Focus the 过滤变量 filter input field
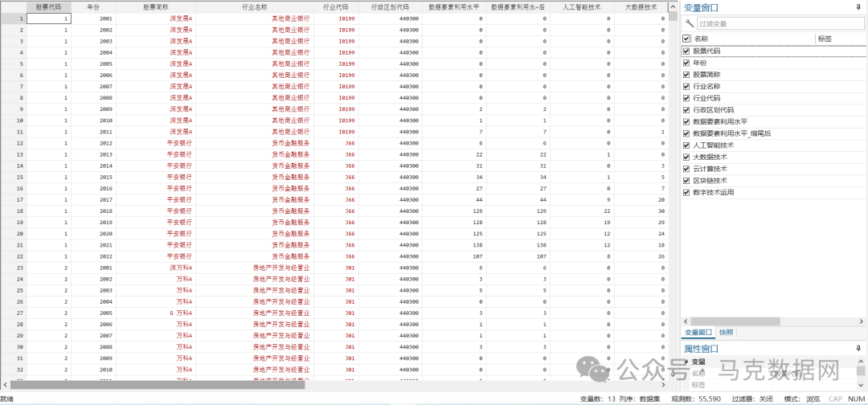This screenshot has width=868, height=405. pyautogui.click(x=780, y=24)
